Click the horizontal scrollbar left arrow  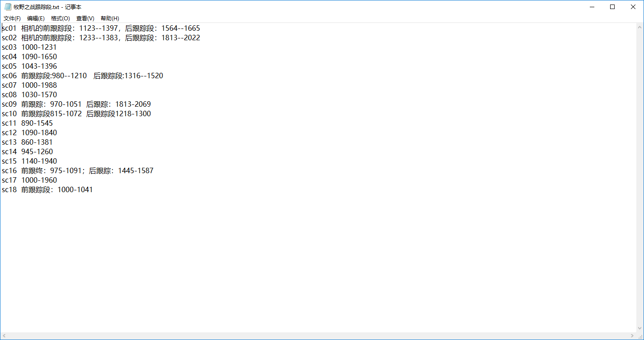[4, 336]
